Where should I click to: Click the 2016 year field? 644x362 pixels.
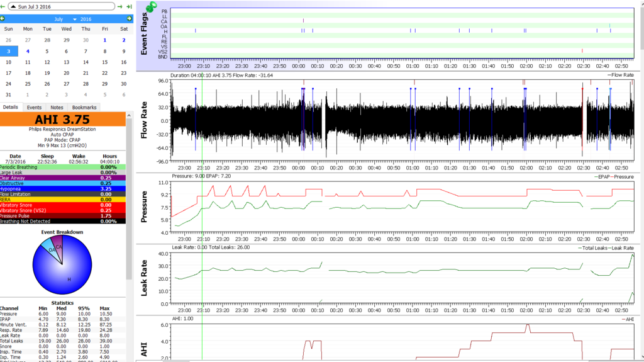86,19
